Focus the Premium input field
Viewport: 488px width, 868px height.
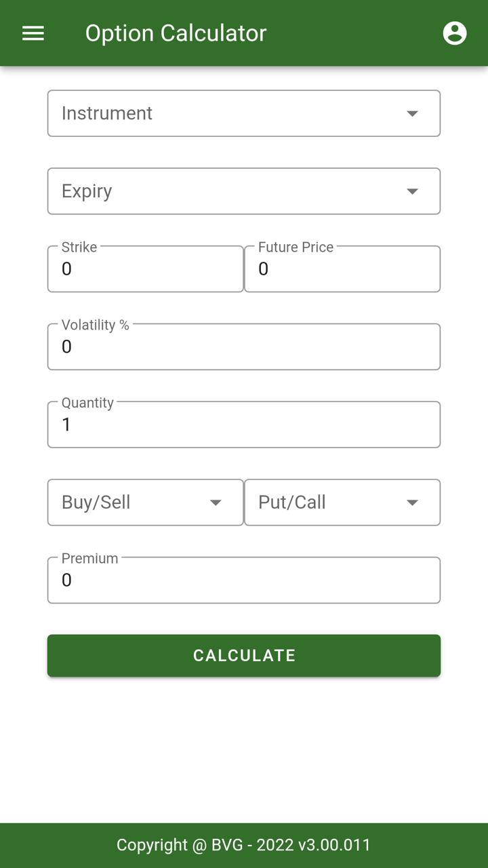[244, 581]
